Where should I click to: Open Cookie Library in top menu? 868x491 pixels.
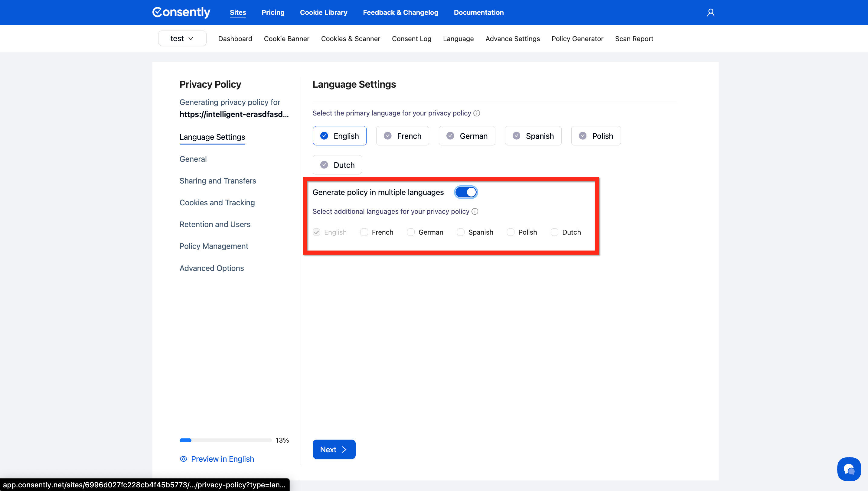coord(324,12)
